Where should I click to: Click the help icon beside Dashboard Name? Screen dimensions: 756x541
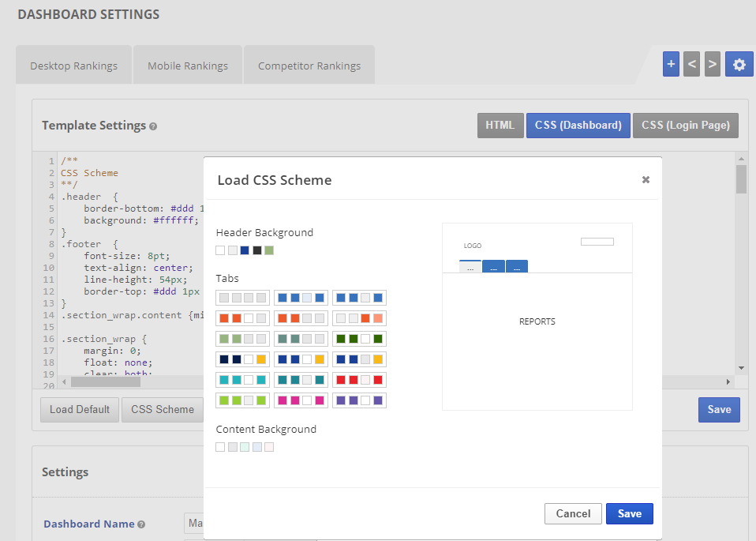tap(141, 524)
